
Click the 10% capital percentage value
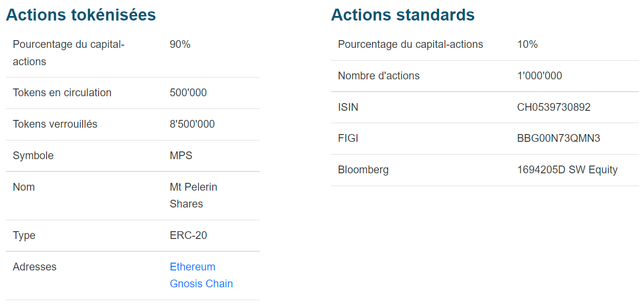point(527,44)
